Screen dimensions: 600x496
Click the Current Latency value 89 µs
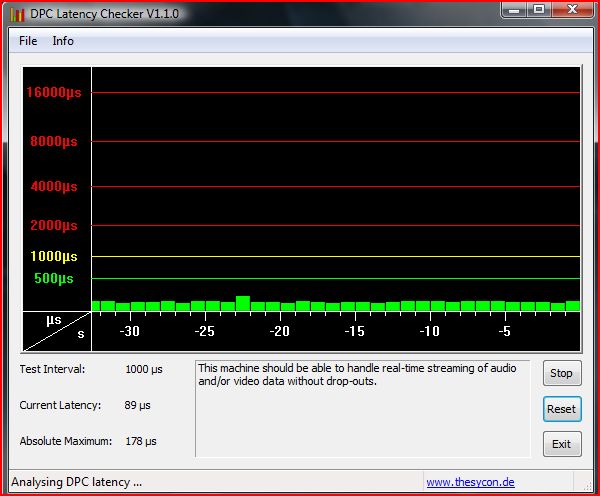click(x=138, y=405)
